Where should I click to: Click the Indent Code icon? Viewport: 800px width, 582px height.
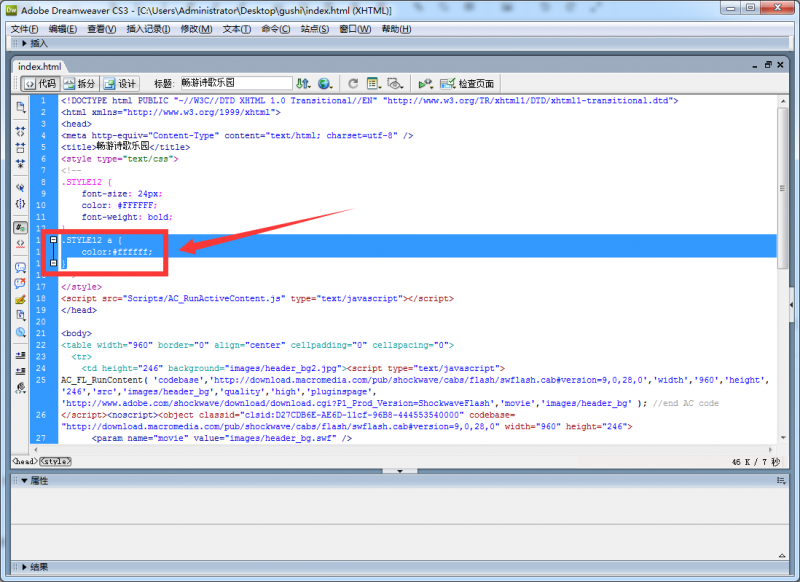pos(20,355)
